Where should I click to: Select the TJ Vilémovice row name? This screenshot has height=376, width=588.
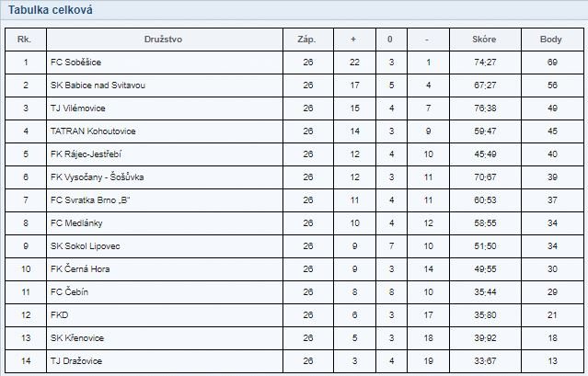click(x=78, y=108)
